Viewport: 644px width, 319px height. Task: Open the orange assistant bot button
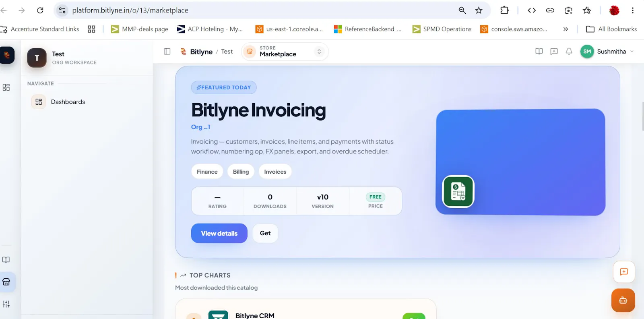pyautogui.click(x=623, y=300)
